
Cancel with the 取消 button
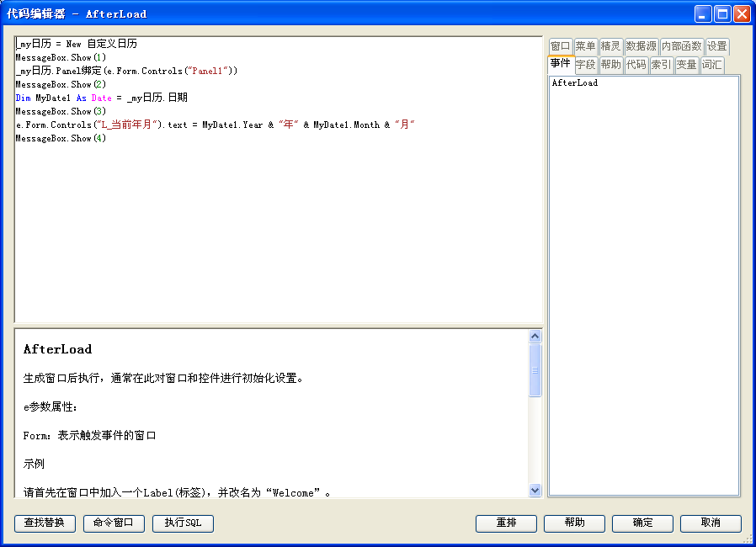click(x=711, y=523)
